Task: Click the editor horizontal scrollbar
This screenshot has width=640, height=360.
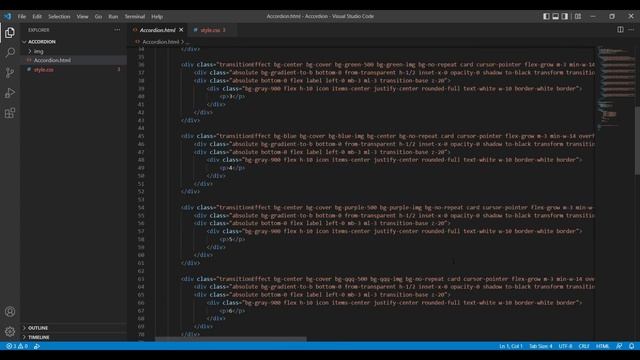Action: click(x=231, y=339)
